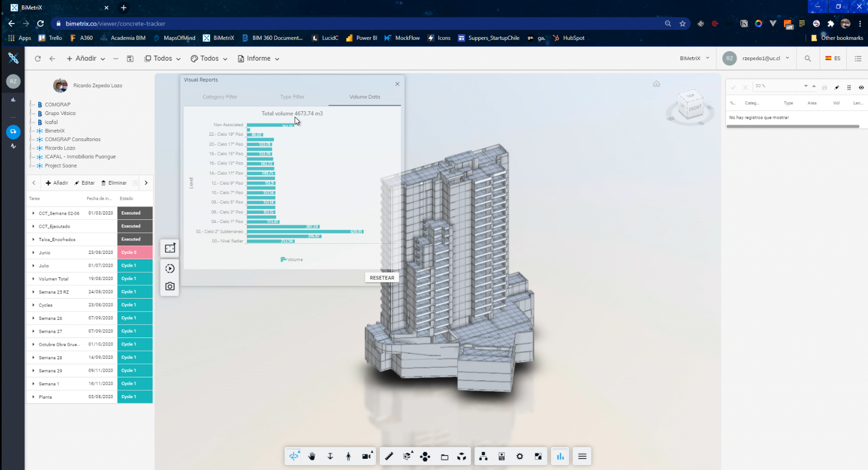This screenshot has width=868, height=470.
Task: Open the folder icon in viewer toolbar
Action: 445,457
